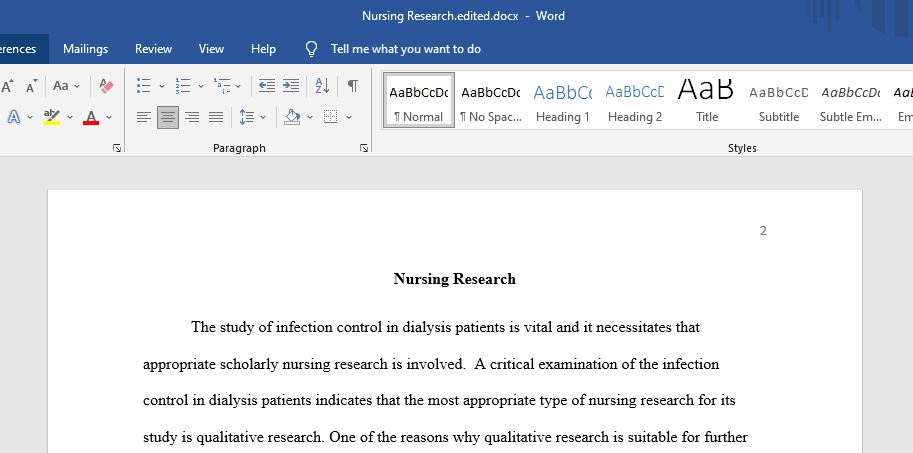The image size is (913, 453).
Task: Open the Font dialog launcher
Action: 117,148
